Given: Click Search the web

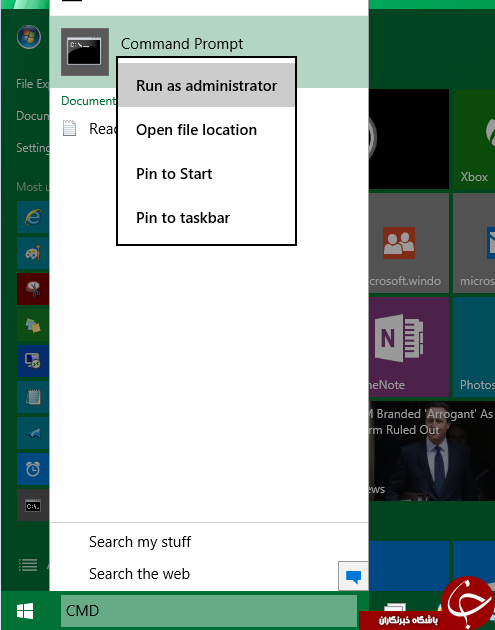Looking at the screenshot, I should click(x=139, y=574).
